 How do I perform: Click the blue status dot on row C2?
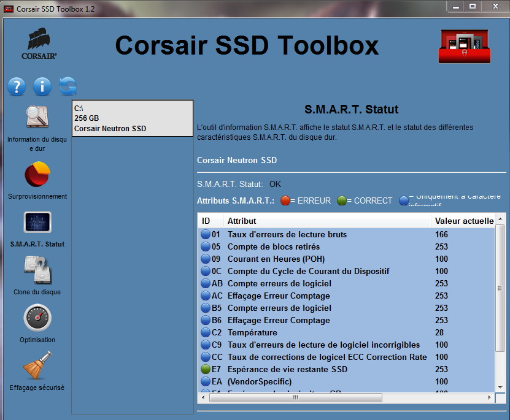[206, 332]
